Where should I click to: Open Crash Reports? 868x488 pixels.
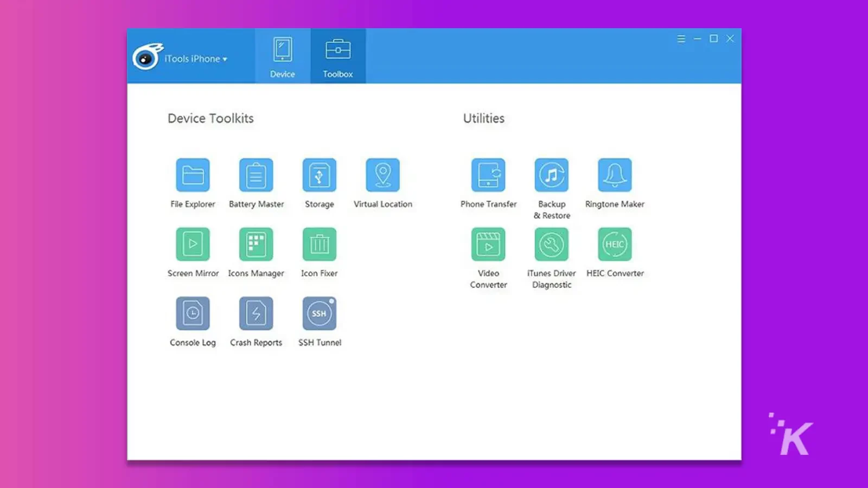(x=256, y=313)
